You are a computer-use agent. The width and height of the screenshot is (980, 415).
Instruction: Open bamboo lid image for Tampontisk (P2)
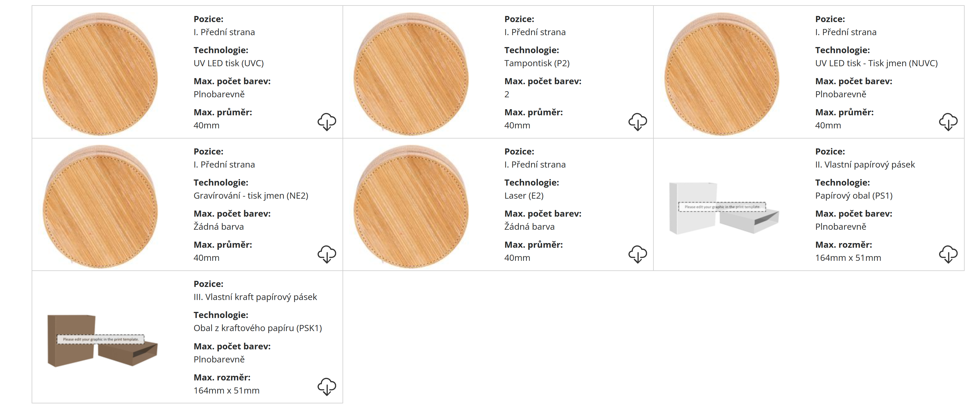point(411,75)
